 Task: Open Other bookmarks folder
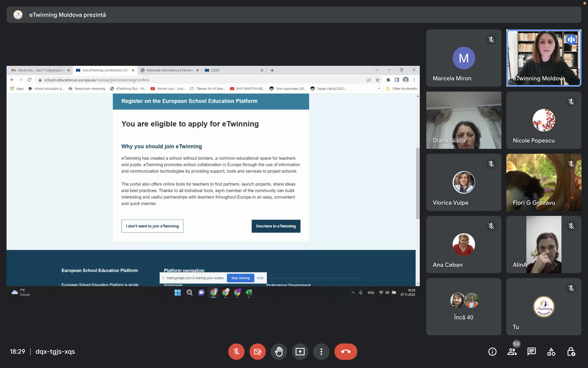(x=402, y=89)
